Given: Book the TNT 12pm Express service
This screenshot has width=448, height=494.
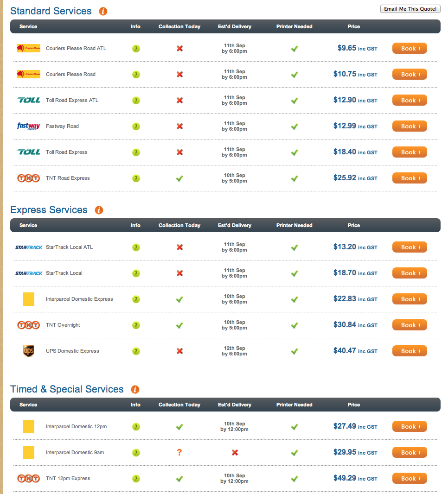Looking at the screenshot, I should (410, 478).
